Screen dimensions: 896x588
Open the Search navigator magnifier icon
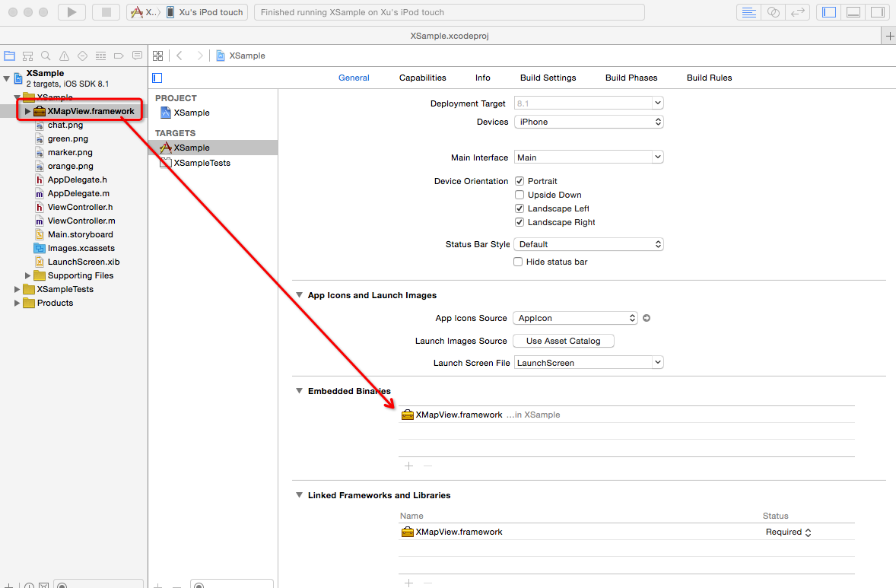coord(46,56)
